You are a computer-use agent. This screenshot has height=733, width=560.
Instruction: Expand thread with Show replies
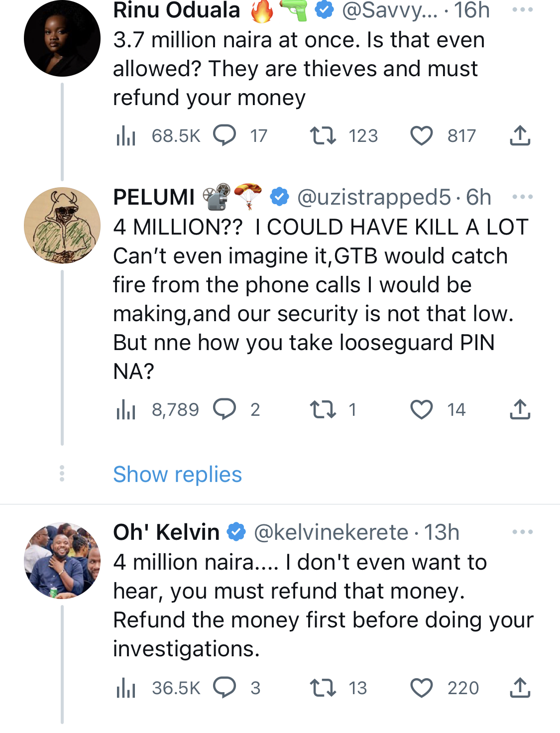click(x=177, y=474)
